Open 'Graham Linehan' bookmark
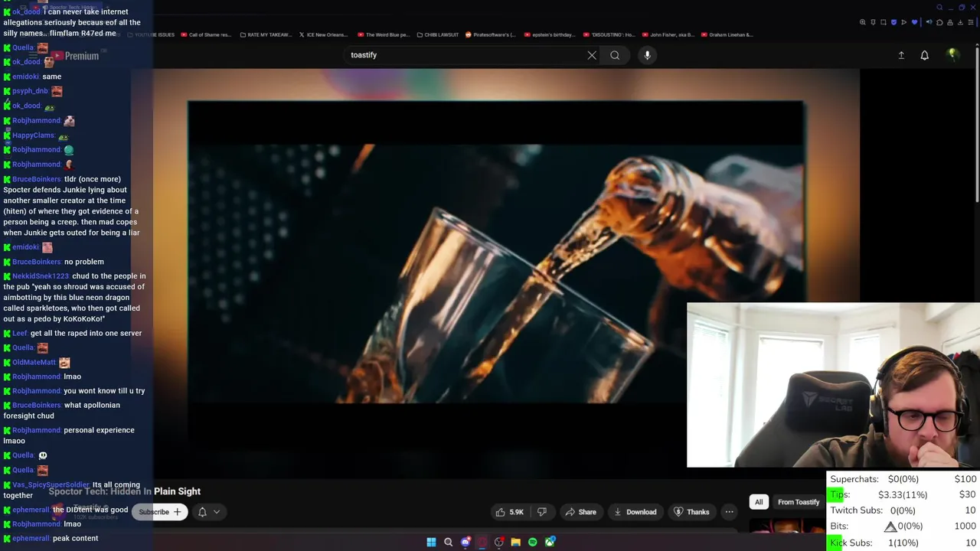Viewport: 980px width, 551px height. 727,34
